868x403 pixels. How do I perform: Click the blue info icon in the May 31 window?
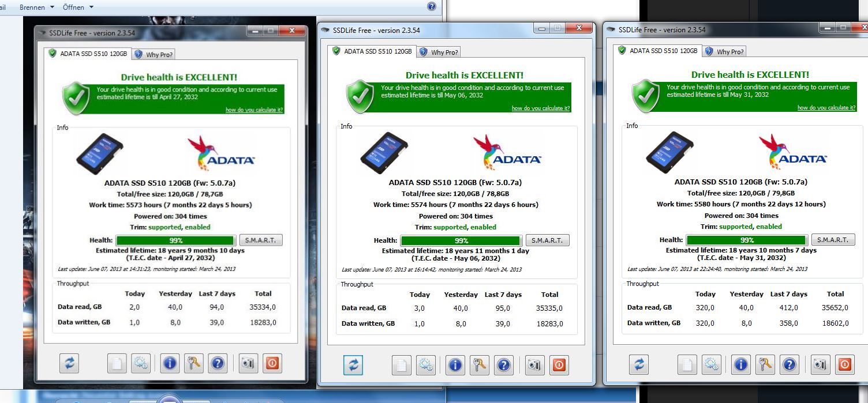click(x=740, y=364)
